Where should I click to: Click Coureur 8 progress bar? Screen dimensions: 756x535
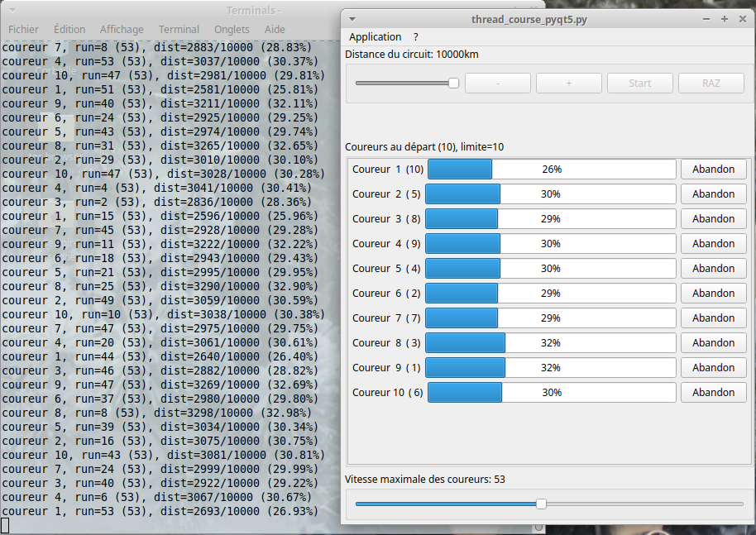[x=551, y=343]
